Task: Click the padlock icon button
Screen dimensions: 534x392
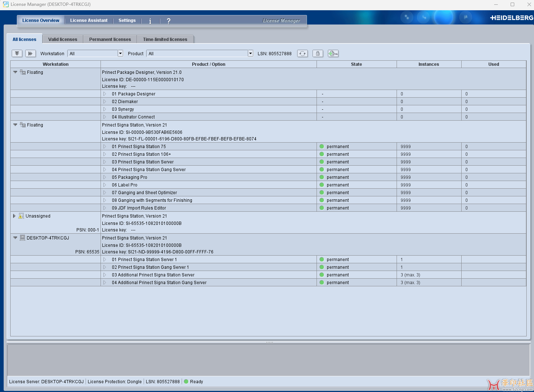Action: [x=318, y=53]
